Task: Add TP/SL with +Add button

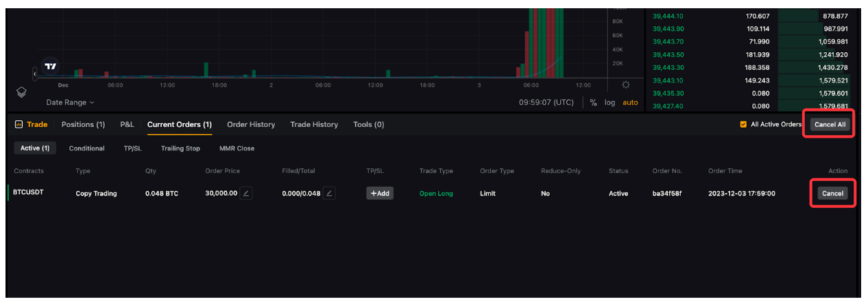Action: point(380,194)
